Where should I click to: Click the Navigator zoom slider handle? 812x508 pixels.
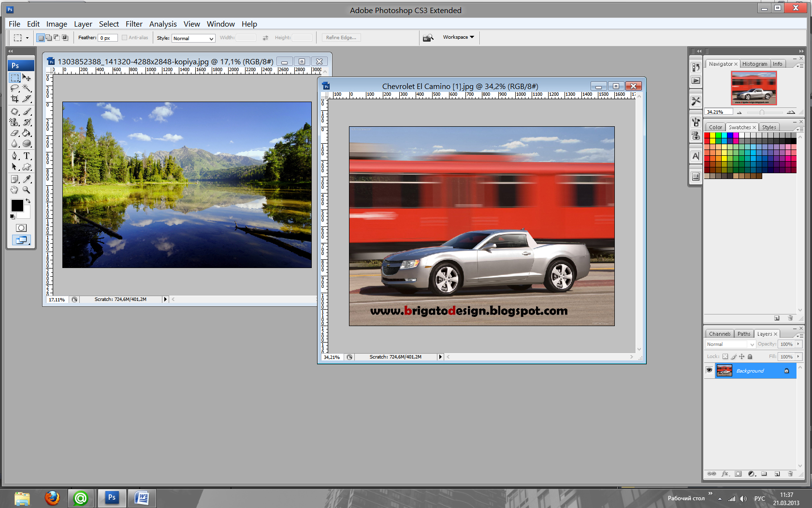(x=762, y=112)
